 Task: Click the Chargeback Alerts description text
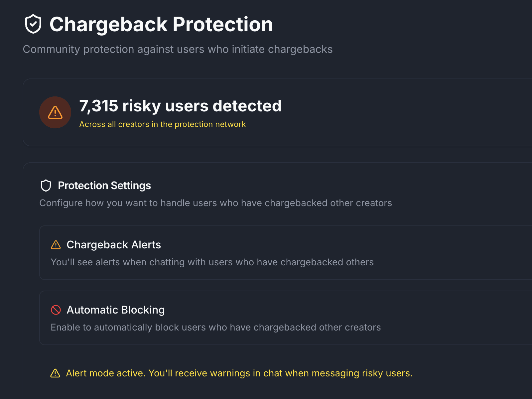coord(212,262)
